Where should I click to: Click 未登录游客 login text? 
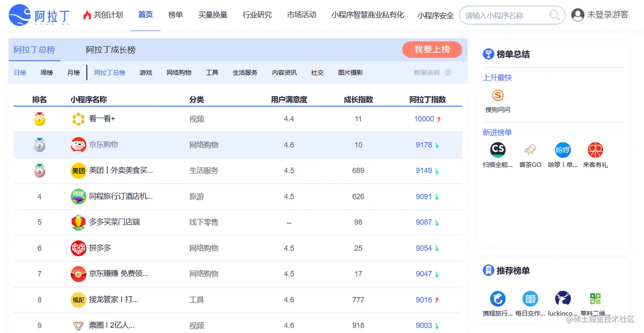tap(607, 15)
